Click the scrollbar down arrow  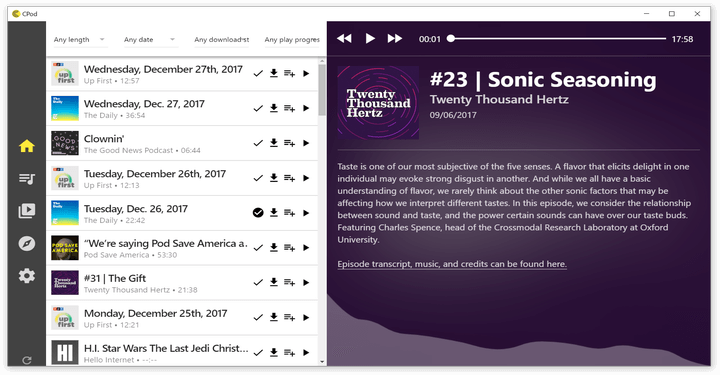pyautogui.click(x=322, y=362)
